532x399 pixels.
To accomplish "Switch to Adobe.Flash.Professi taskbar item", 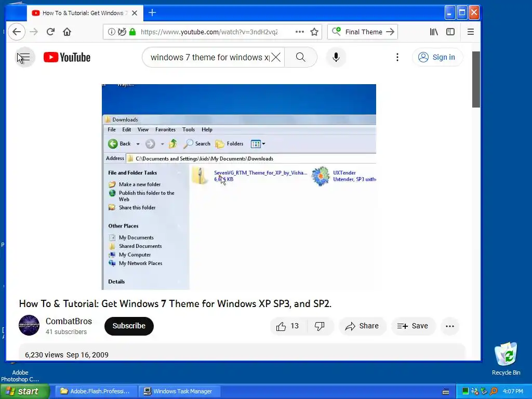I will pos(96,392).
